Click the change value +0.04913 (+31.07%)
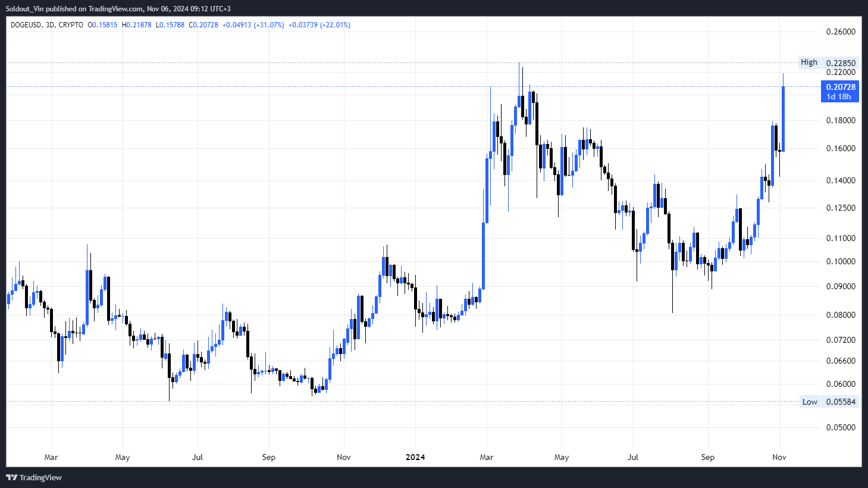The width and height of the screenshot is (868, 488). (x=253, y=25)
